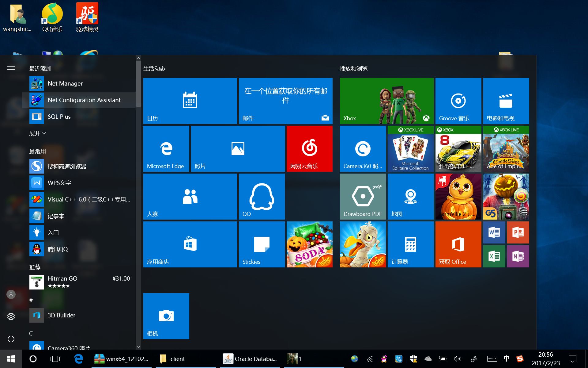Open the QQ penguin tile
The image size is (588, 368).
coord(262,196)
